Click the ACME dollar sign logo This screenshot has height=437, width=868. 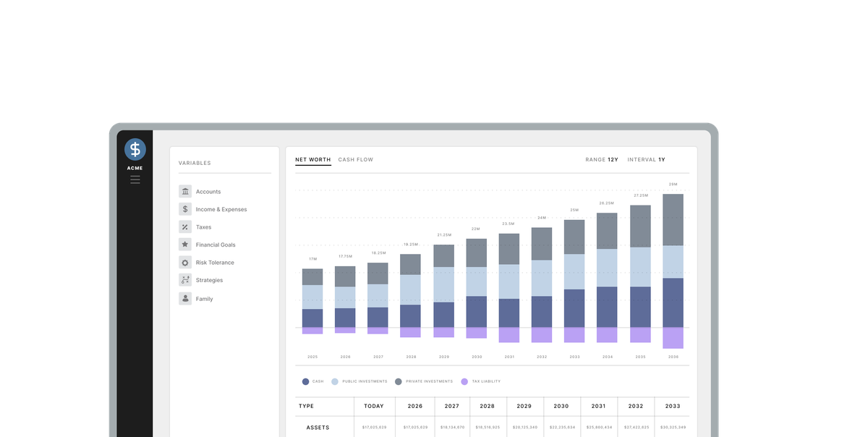pyautogui.click(x=135, y=149)
